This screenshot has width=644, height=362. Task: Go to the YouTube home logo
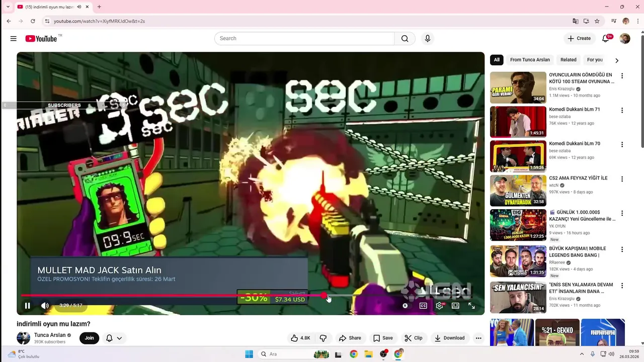(41, 39)
